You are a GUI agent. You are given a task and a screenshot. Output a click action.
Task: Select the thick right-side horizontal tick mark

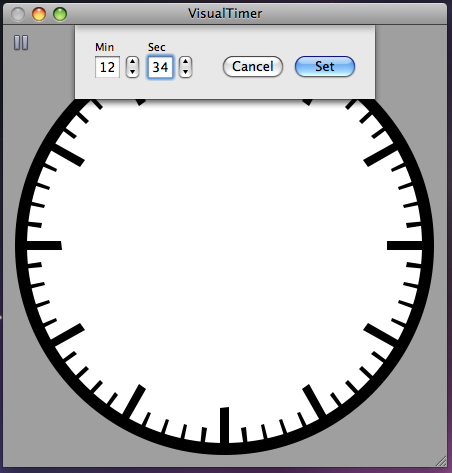[405, 245]
